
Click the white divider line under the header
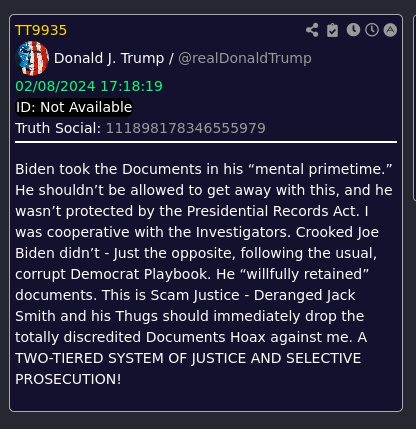click(206, 142)
